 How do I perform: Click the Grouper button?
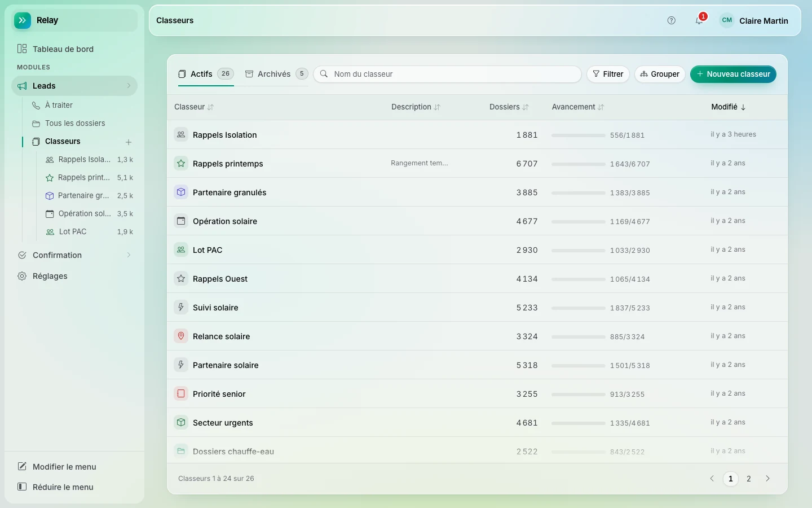click(x=660, y=74)
